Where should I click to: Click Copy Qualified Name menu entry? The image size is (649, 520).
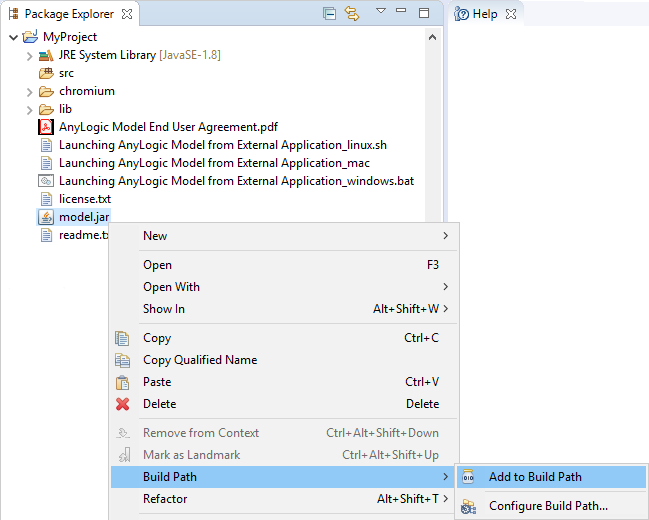(200, 360)
